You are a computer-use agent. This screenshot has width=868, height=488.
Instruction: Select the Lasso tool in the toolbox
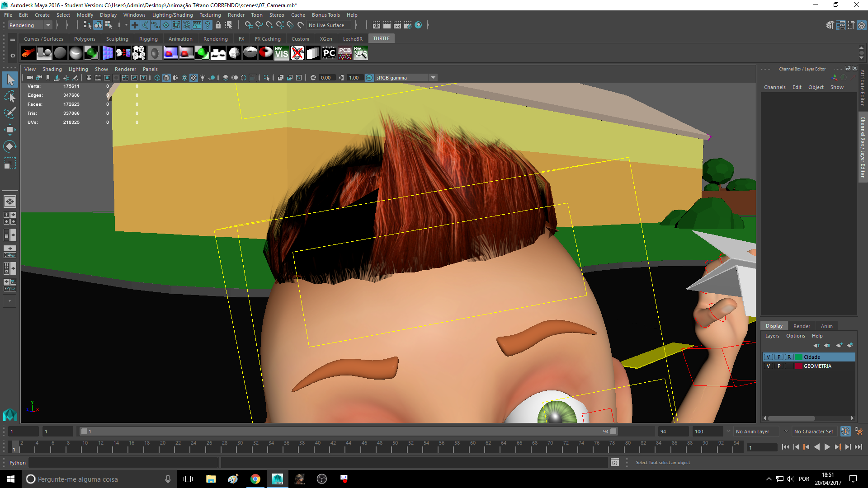(10, 97)
